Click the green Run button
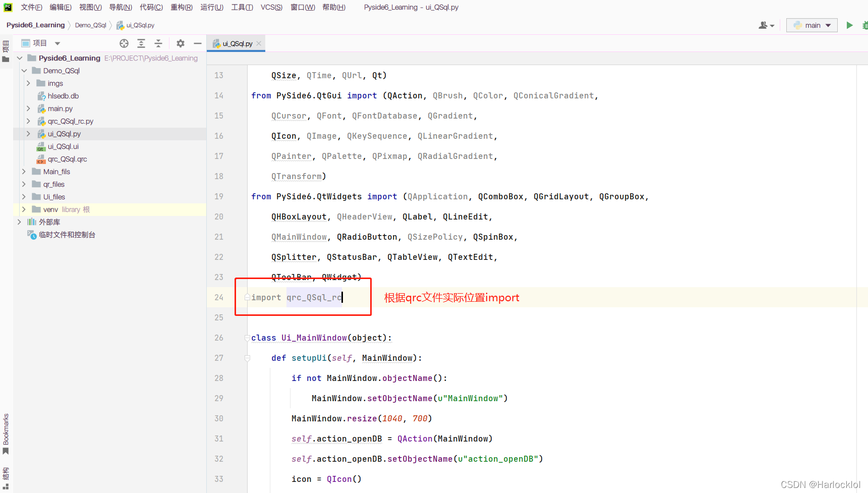The image size is (868, 493). coord(849,25)
